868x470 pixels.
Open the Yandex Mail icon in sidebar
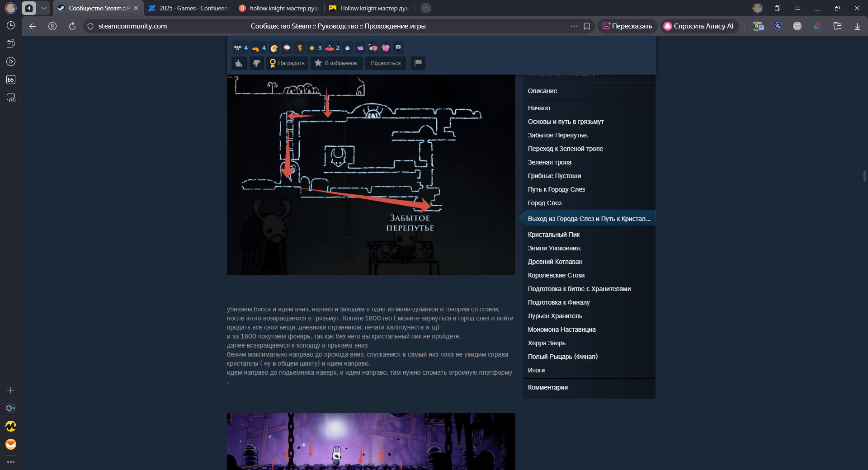pyautogui.click(x=11, y=444)
